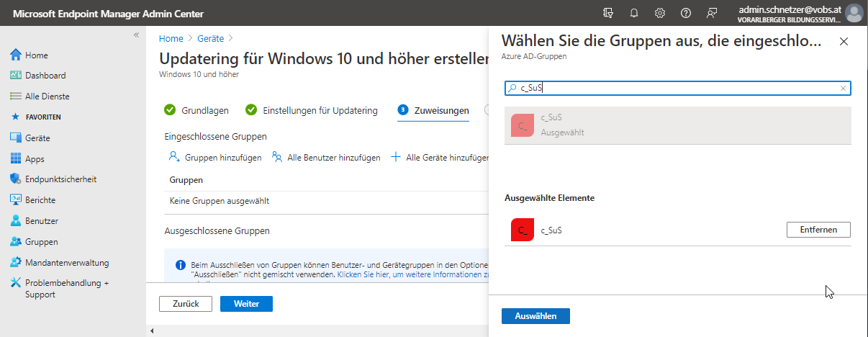868x337 pixels.
Task: Click the Auswählen button
Action: (535, 316)
